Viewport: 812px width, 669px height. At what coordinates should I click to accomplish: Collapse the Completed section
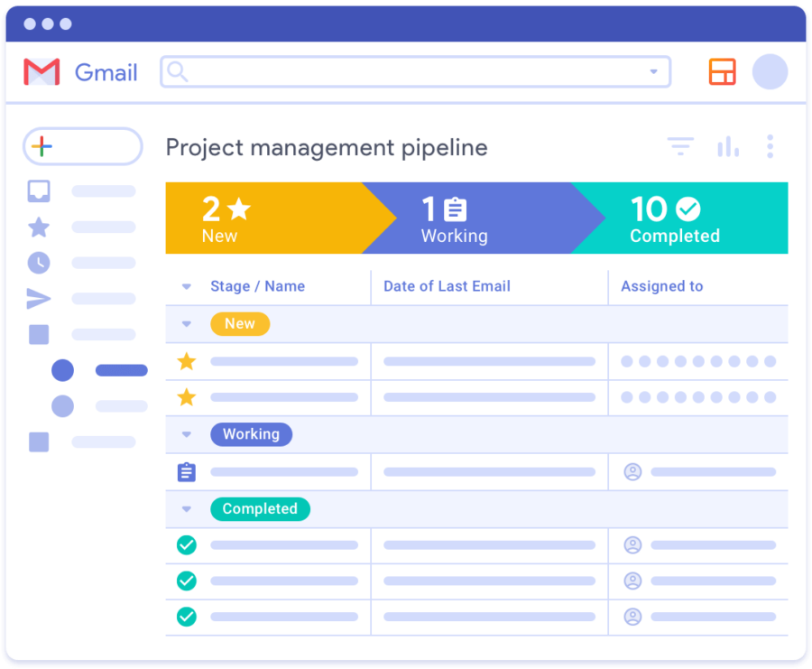pyautogui.click(x=187, y=508)
